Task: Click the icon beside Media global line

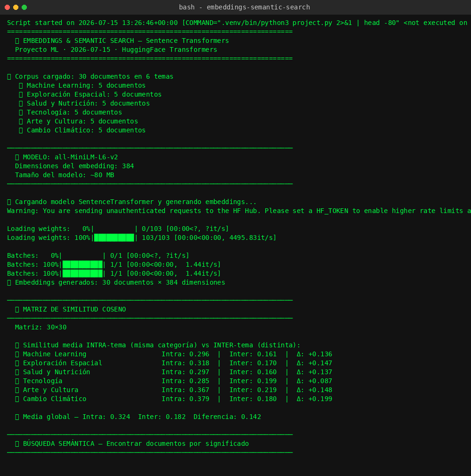Action: tap(17, 417)
